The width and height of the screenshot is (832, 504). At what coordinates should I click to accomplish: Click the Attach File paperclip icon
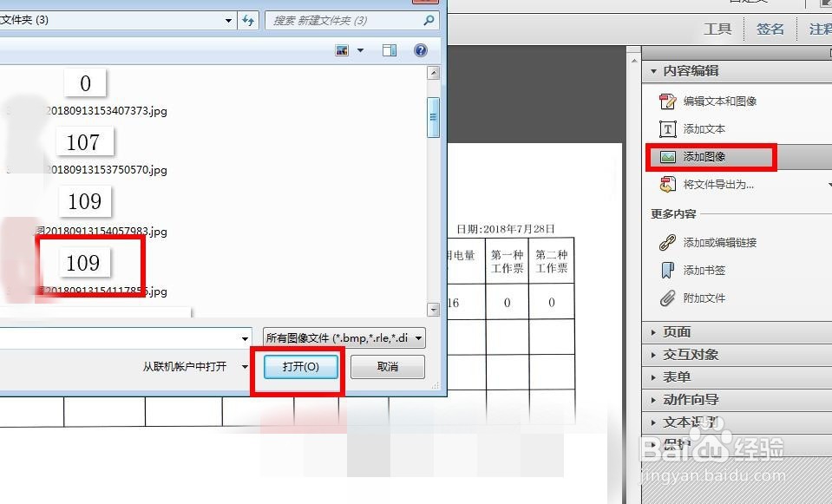(667, 298)
